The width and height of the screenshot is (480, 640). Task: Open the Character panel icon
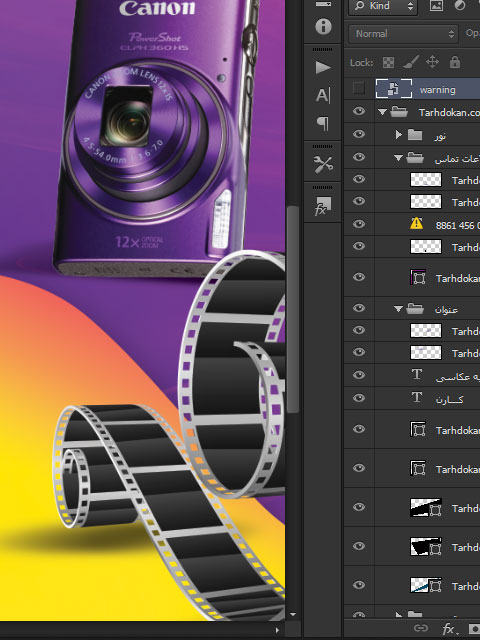point(323,95)
